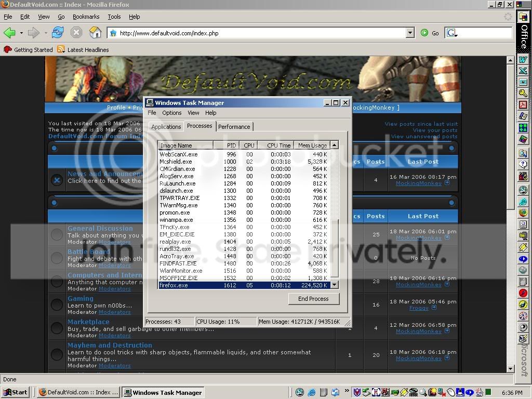This screenshot has width=532, height=399.
Task: Click mouse tray icon
Action: point(451,392)
